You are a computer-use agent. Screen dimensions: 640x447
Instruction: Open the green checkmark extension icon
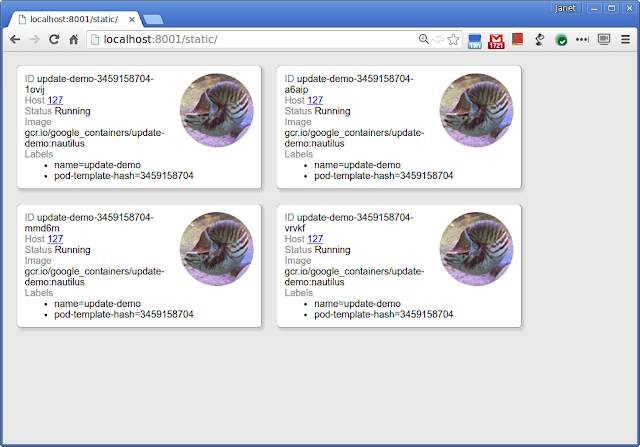point(561,40)
